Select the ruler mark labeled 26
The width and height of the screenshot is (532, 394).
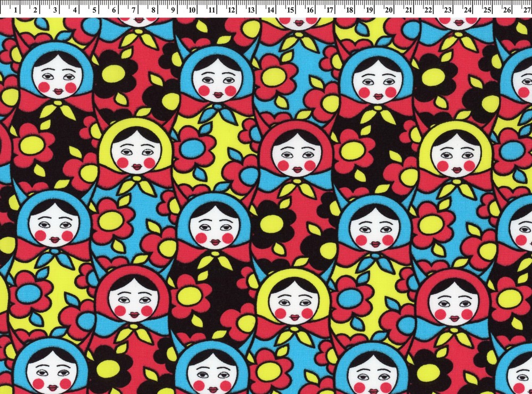click(507, 10)
